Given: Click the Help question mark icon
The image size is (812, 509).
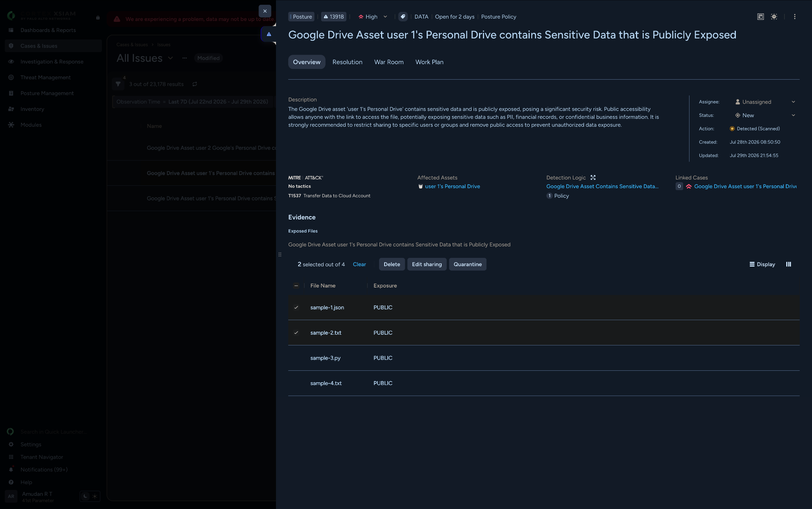Looking at the screenshot, I should [x=11, y=482].
